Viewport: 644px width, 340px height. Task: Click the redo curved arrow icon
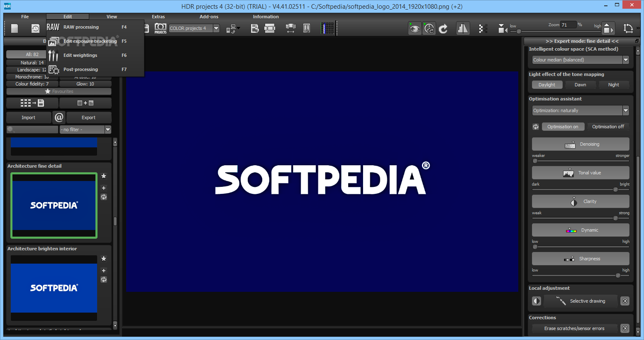point(443,29)
